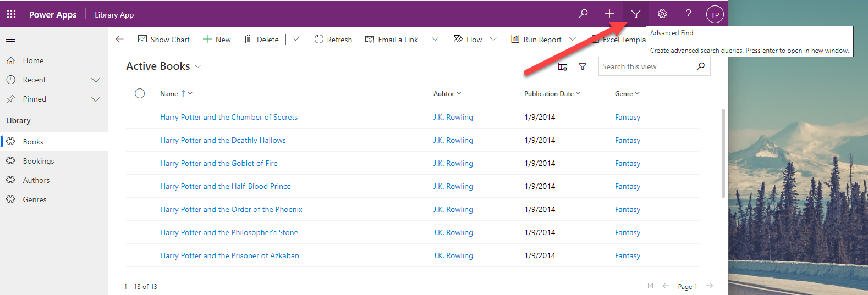Expand the Recent section in sidebar
The height and width of the screenshot is (295, 868).
click(96, 80)
